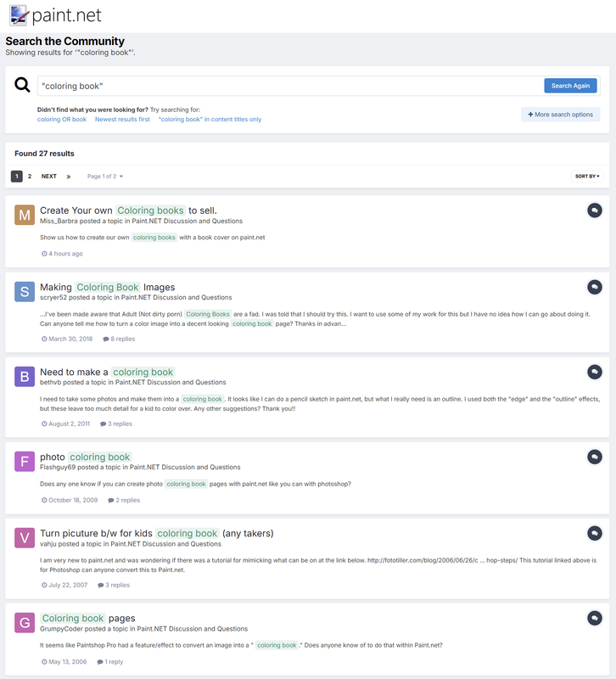
Task: Click the topic bubble icon on 'Making Coloring Book Images' result
Action: tap(594, 287)
